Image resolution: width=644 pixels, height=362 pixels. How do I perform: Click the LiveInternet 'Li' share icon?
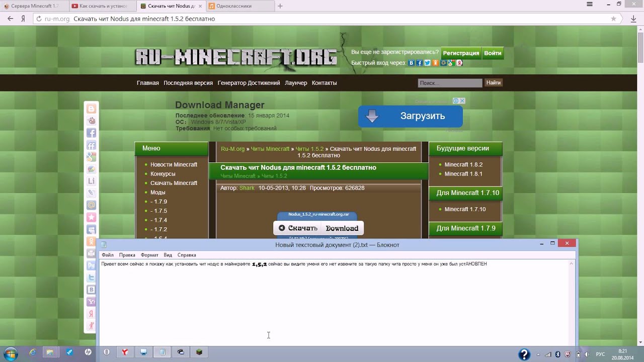pos(91,181)
